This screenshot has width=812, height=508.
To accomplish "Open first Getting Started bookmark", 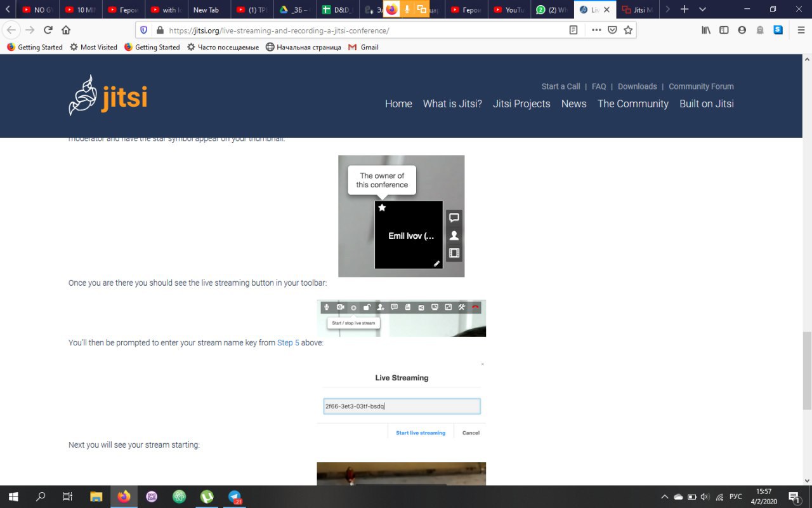I will [35, 47].
